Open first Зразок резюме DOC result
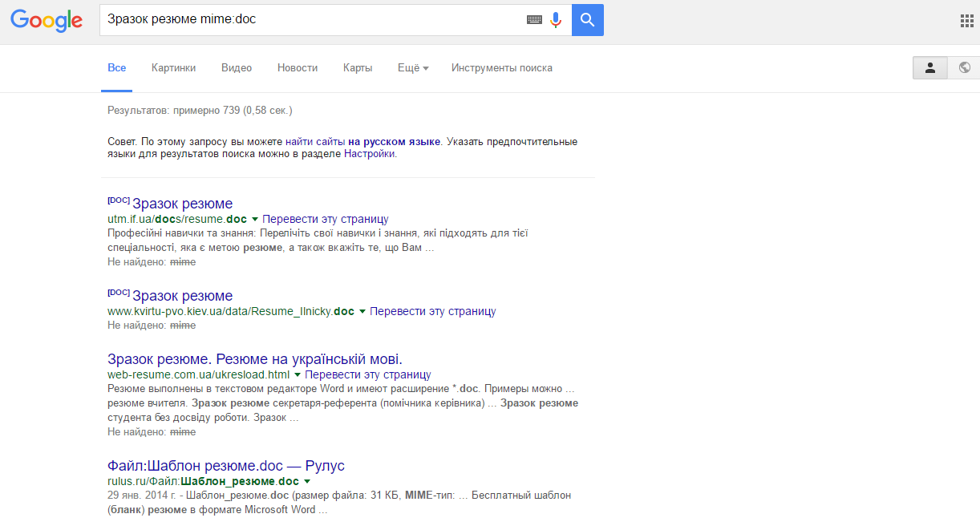980x530 pixels. 182,204
